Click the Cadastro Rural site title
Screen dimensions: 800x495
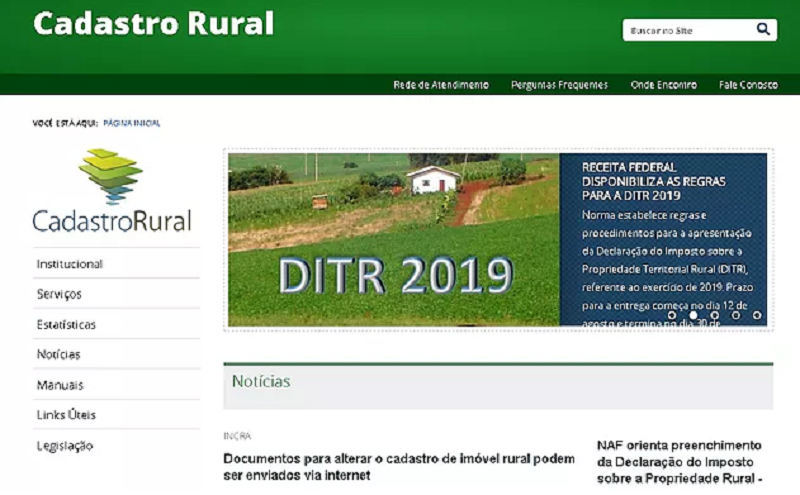[x=154, y=23]
